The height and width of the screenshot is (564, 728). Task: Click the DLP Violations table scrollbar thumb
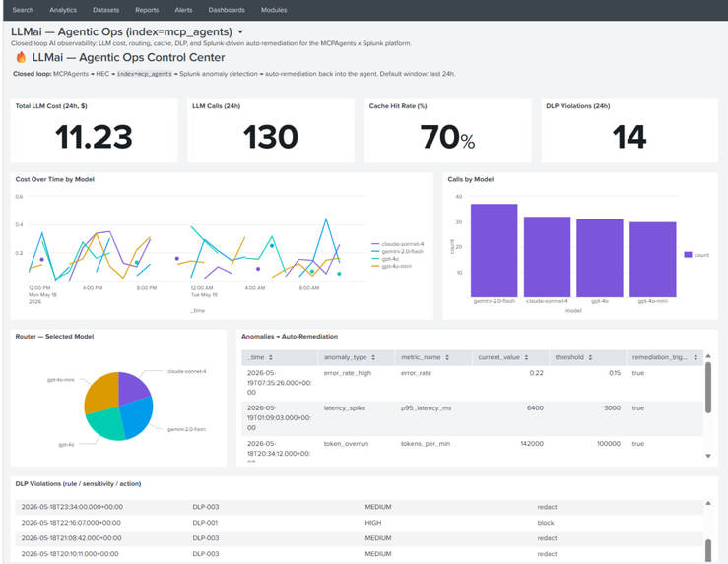coord(708,551)
